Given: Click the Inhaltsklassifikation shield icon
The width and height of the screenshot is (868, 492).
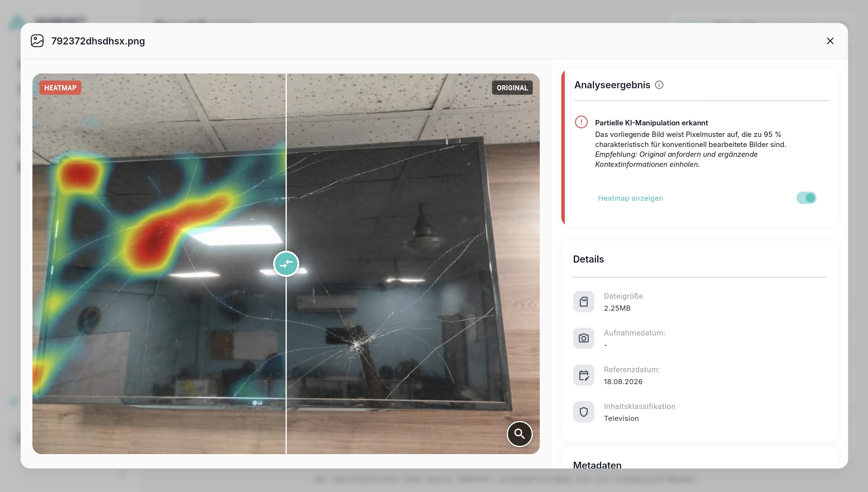Looking at the screenshot, I should point(584,412).
